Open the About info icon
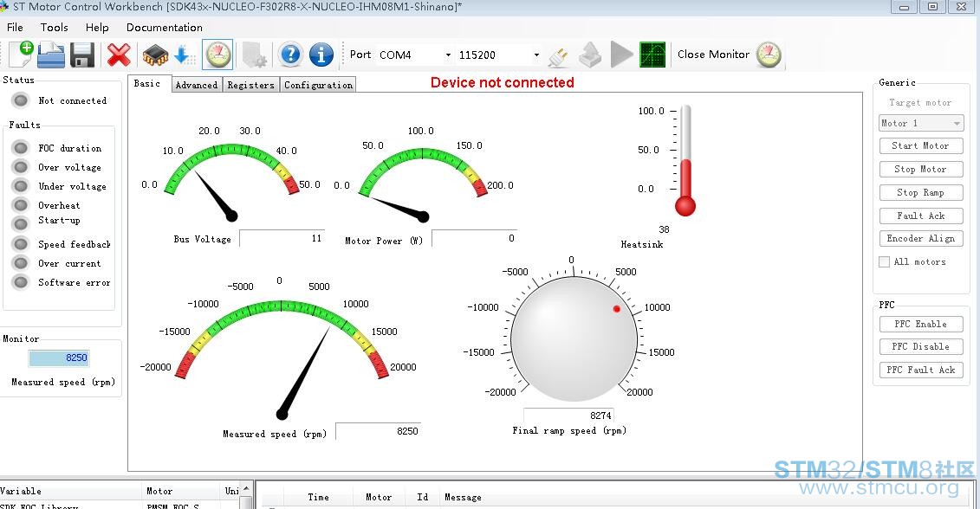This screenshot has height=509, width=980. tap(321, 55)
